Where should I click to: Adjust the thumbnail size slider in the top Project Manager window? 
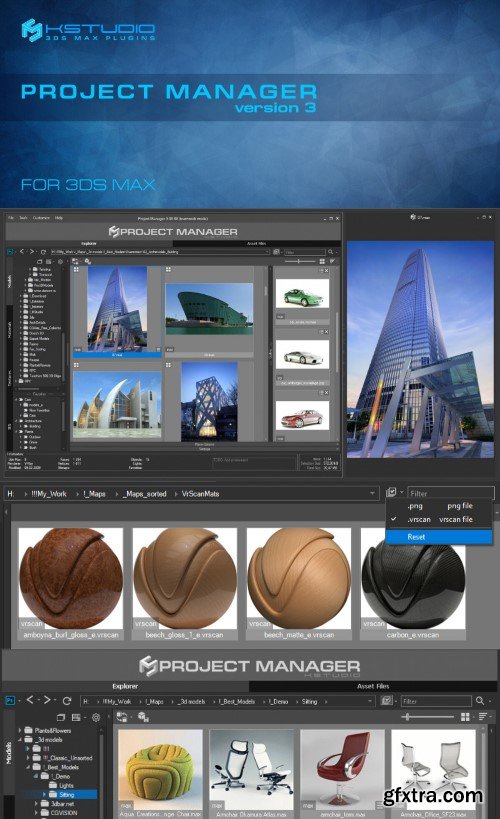tap(299, 261)
